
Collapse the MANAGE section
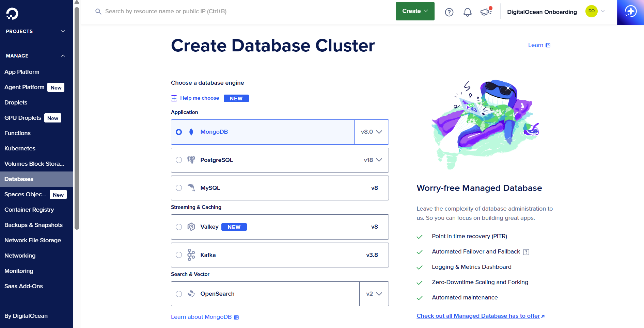[x=63, y=55]
